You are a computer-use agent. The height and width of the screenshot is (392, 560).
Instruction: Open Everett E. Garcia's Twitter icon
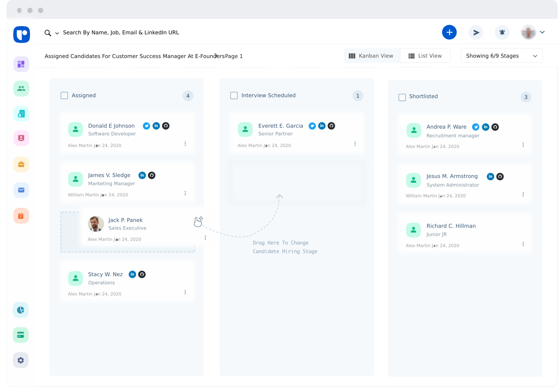point(312,126)
